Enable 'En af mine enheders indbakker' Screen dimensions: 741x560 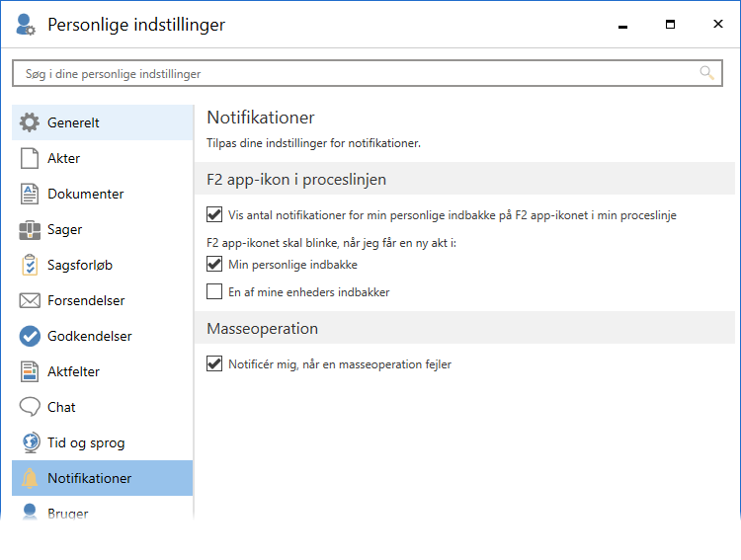click(x=214, y=291)
